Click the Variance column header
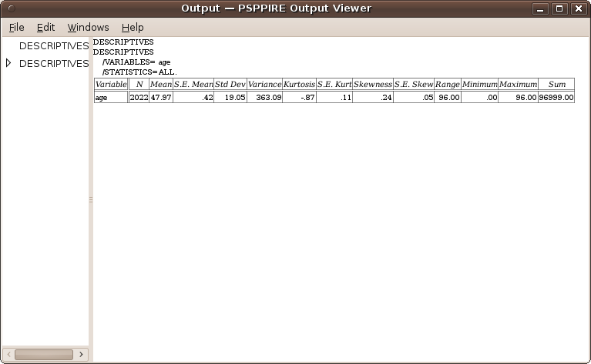Viewport: 591px width, 364px height. (x=264, y=85)
